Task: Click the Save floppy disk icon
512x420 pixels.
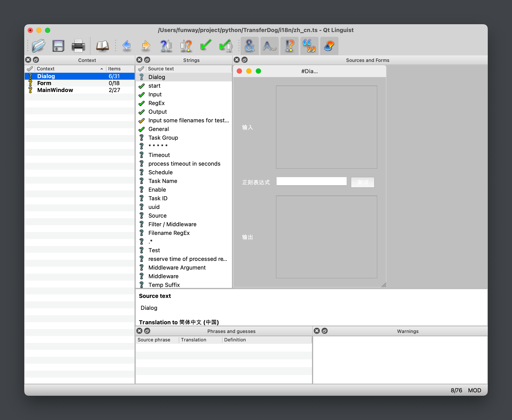Action: (x=58, y=45)
